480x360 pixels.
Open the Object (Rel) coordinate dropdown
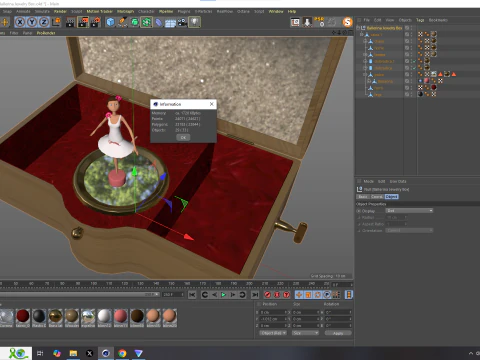click(273, 333)
